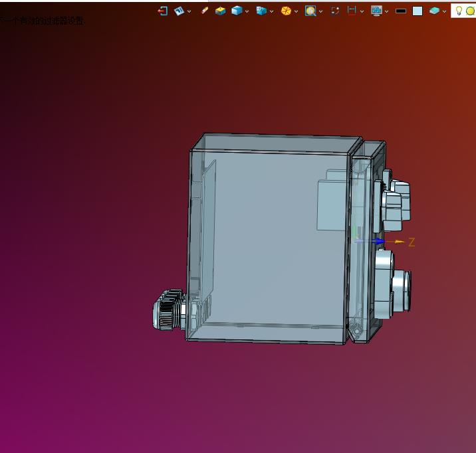476x453 pixels.
Task: Click the magnifier zoom-to-fit icon
Action: 310,11
